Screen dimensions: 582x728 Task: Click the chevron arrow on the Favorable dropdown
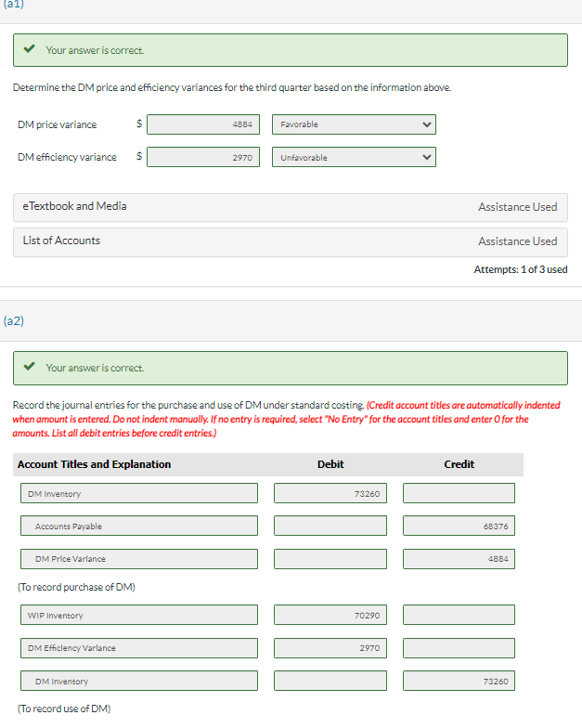(x=427, y=124)
